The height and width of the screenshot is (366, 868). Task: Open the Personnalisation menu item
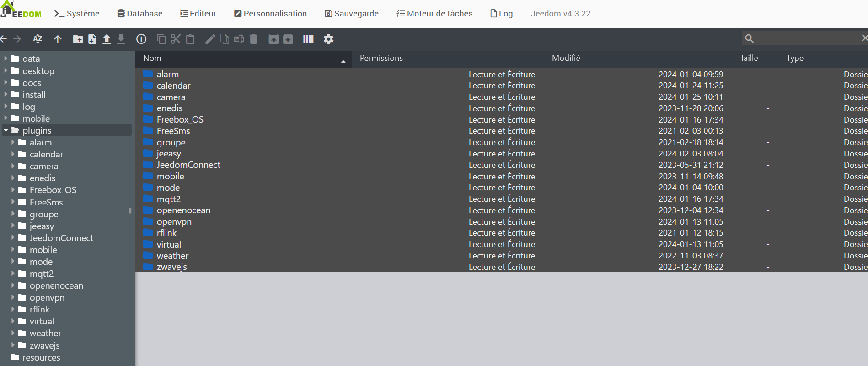click(x=270, y=14)
